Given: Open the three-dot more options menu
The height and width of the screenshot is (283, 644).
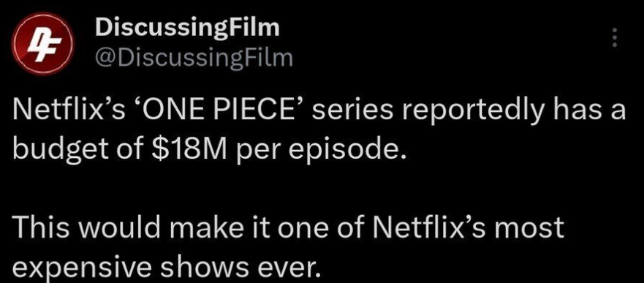Looking at the screenshot, I should (x=615, y=37).
